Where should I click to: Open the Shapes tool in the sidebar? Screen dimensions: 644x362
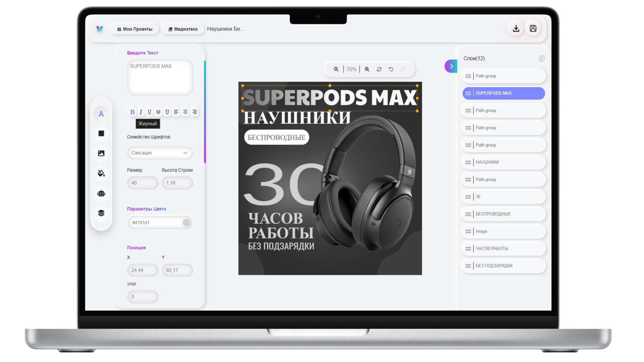(x=101, y=133)
